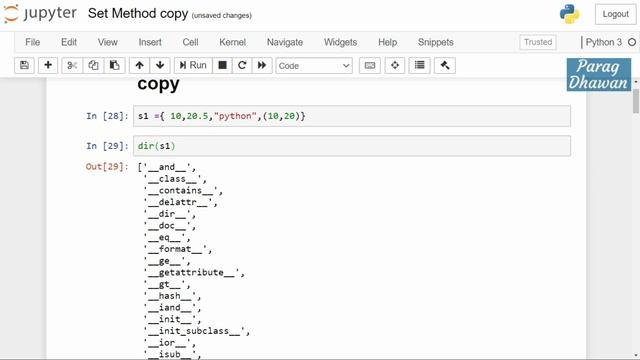Cut selected cells with scissors icon
This screenshot has height=360, width=640.
pos(72,65)
